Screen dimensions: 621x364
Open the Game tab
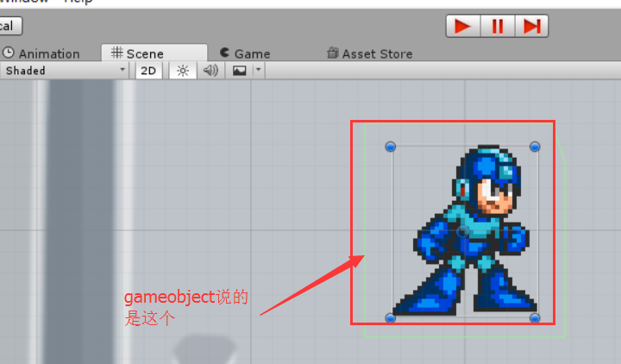coord(245,53)
